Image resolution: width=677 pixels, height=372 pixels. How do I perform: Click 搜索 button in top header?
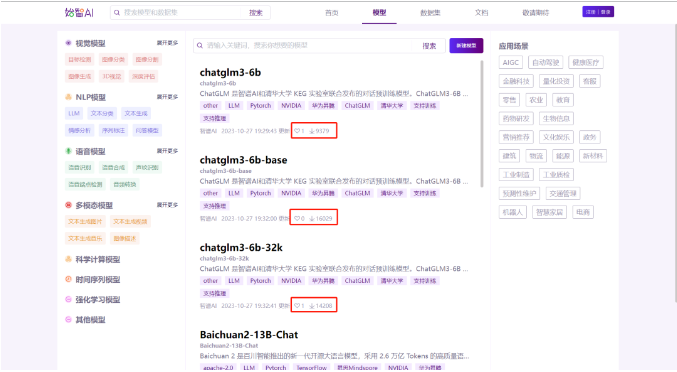click(256, 13)
